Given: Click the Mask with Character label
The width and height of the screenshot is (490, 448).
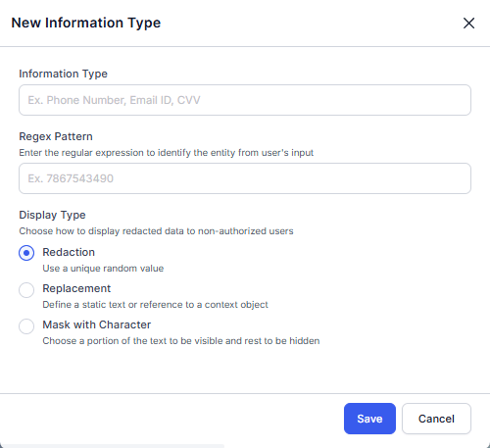Looking at the screenshot, I should [x=97, y=324].
